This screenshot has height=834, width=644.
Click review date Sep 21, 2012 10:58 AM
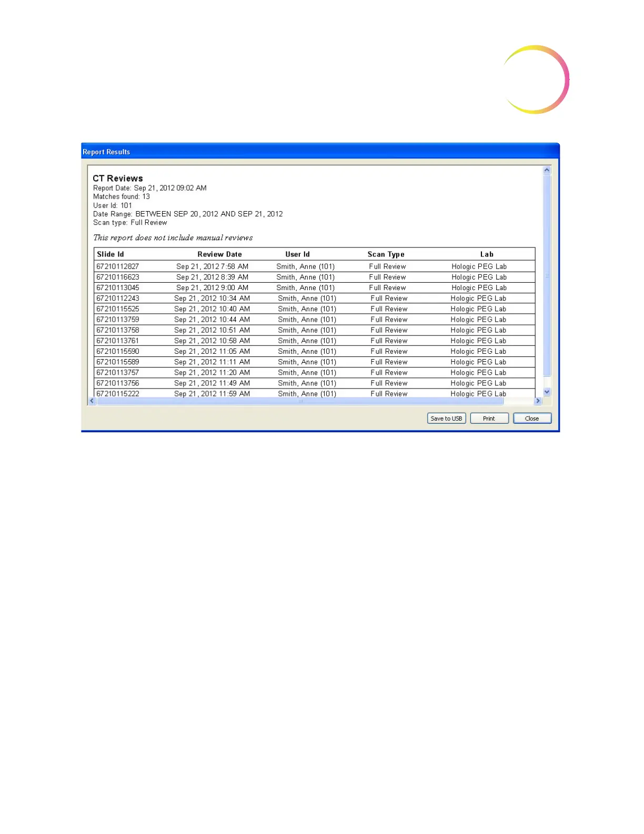click(x=212, y=341)
